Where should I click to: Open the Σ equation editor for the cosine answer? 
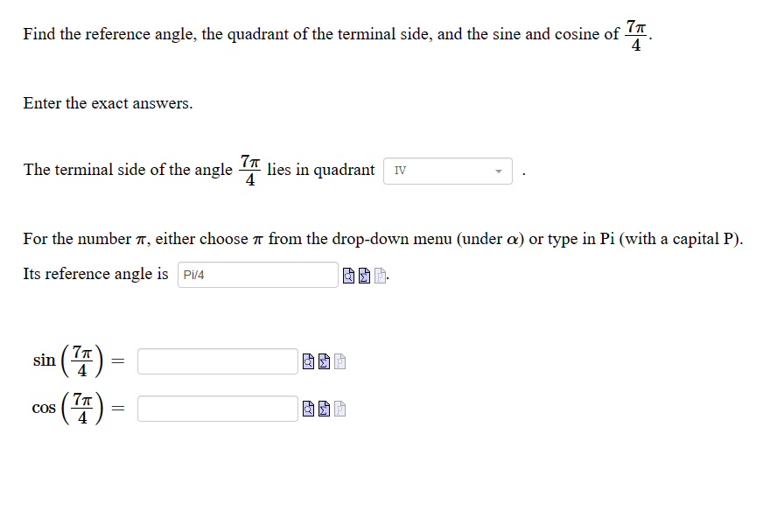coord(324,408)
